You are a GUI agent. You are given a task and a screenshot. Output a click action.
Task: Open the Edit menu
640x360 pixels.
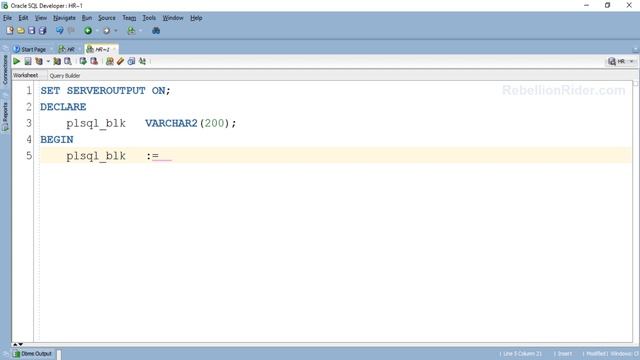pos(23,18)
